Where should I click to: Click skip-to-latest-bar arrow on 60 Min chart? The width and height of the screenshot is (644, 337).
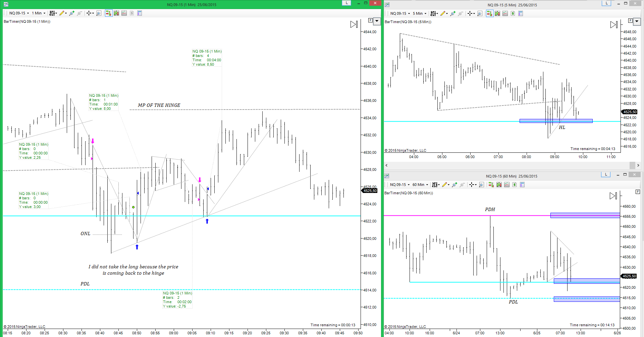tap(613, 196)
